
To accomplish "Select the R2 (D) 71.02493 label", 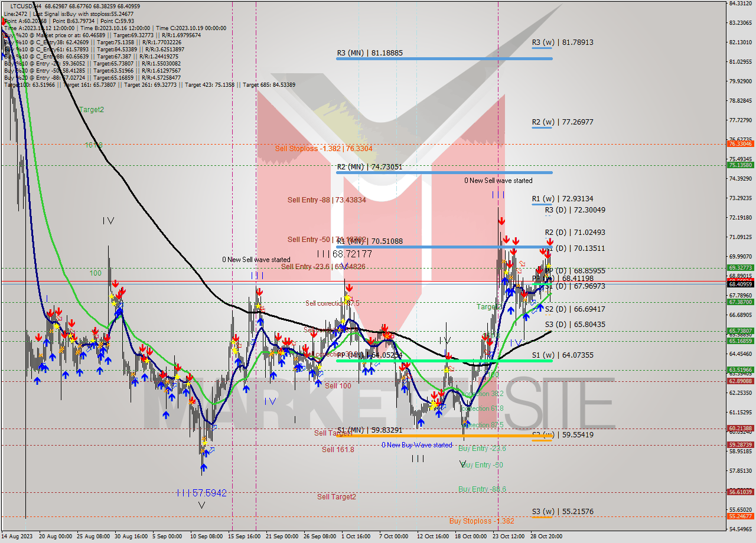I will 575,232.
